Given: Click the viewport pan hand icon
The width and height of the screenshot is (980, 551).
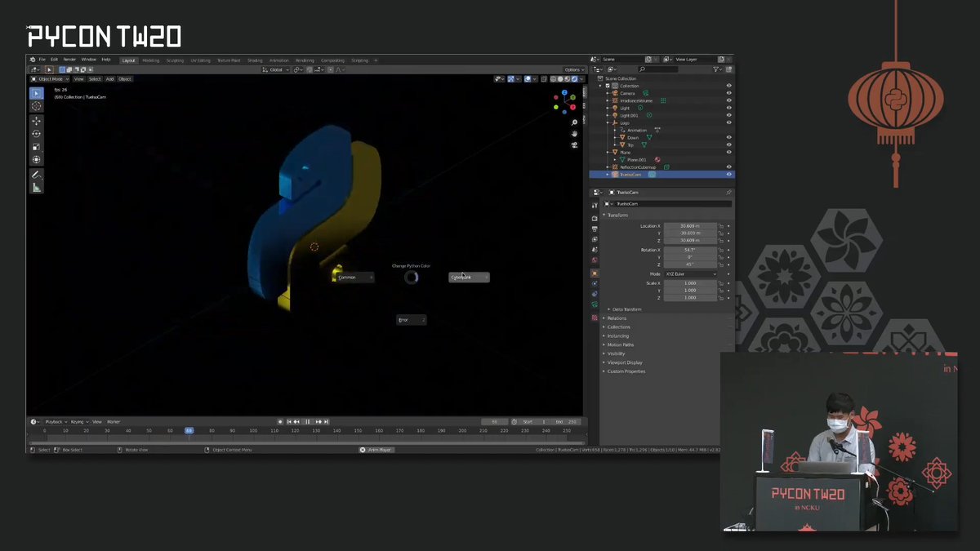Looking at the screenshot, I should pos(575,133).
